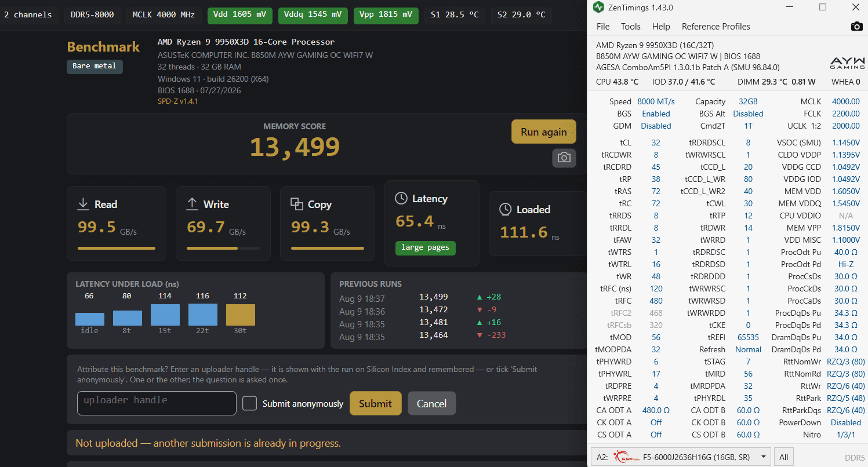The image size is (868, 467).
Task: Click the idle latency bar in chart
Action: [x=90, y=319]
